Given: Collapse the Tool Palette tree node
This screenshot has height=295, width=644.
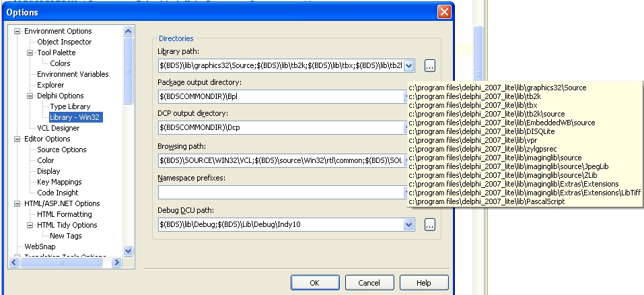Looking at the screenshot, I should click(x=30, y=53).
